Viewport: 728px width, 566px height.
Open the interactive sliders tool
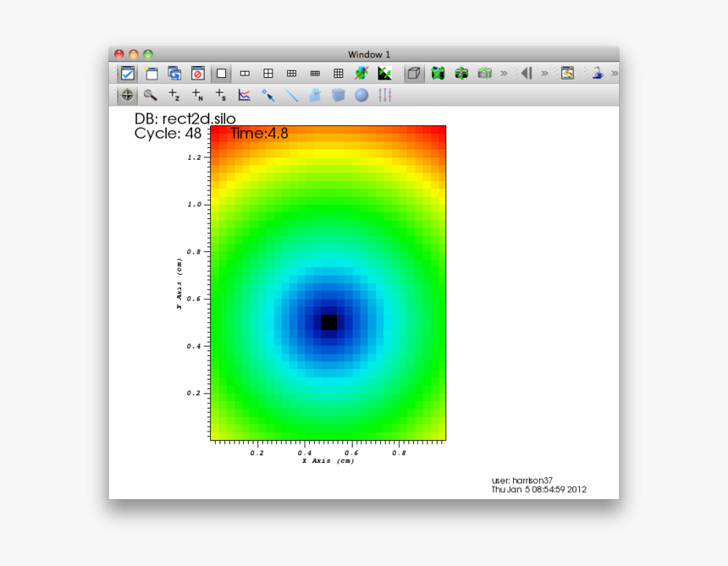(x=386, y=95)
